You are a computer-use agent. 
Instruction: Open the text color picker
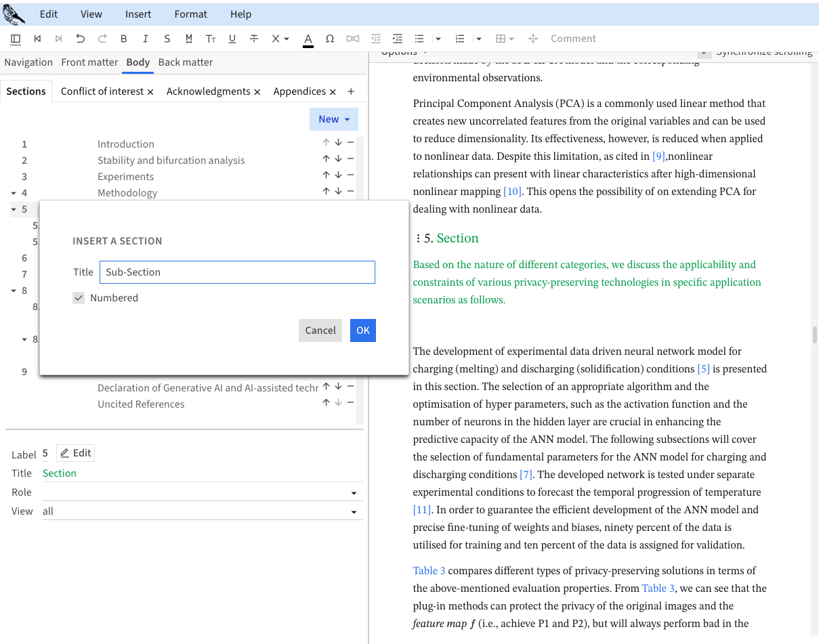tap(308, 39)
